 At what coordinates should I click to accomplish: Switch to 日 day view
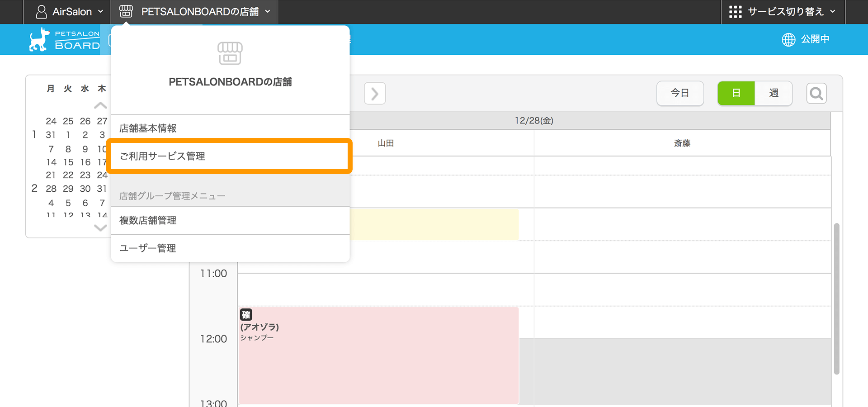coord(736,93)
